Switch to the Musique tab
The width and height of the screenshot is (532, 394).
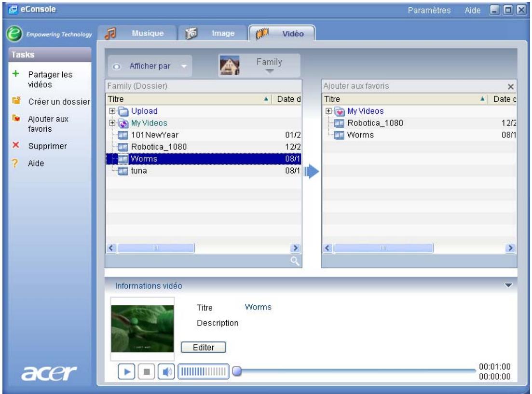click(137, 33)
